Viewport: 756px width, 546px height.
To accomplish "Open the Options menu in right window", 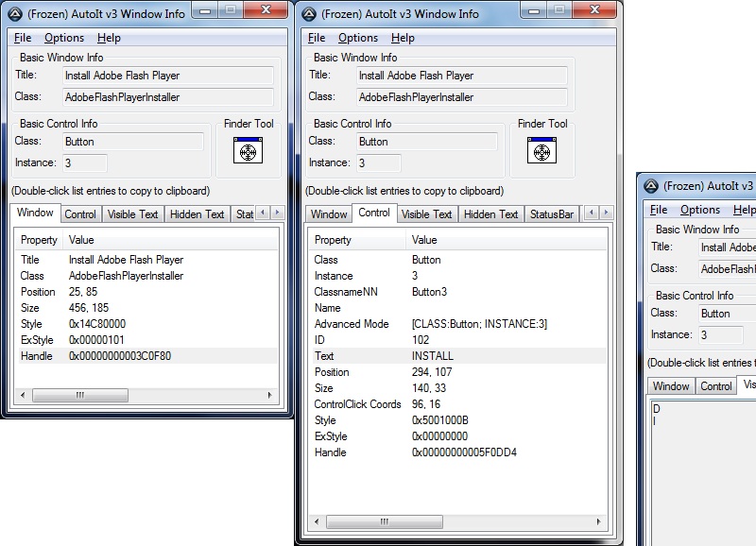I will click(x=700, y=210).
